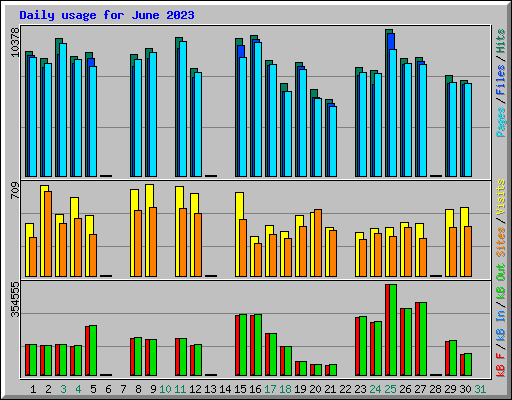Viewport: 512px width, 400px height.
Task: Click the day 5 green kB bar
Action: 93,350
